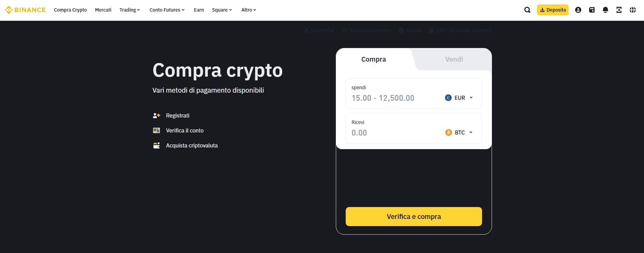
Task: Open the Mercati menu item
Action: [x=103, y=10]
